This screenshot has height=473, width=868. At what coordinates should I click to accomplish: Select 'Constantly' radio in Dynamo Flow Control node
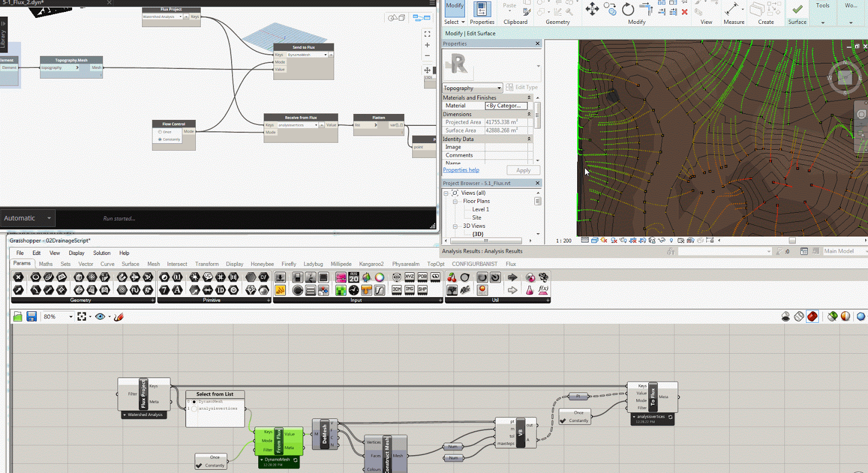160,139
